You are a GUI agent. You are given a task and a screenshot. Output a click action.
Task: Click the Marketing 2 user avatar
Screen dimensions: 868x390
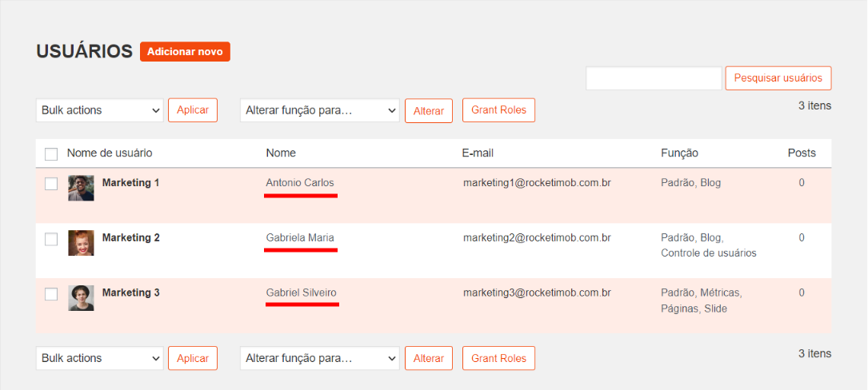(81, 243)
